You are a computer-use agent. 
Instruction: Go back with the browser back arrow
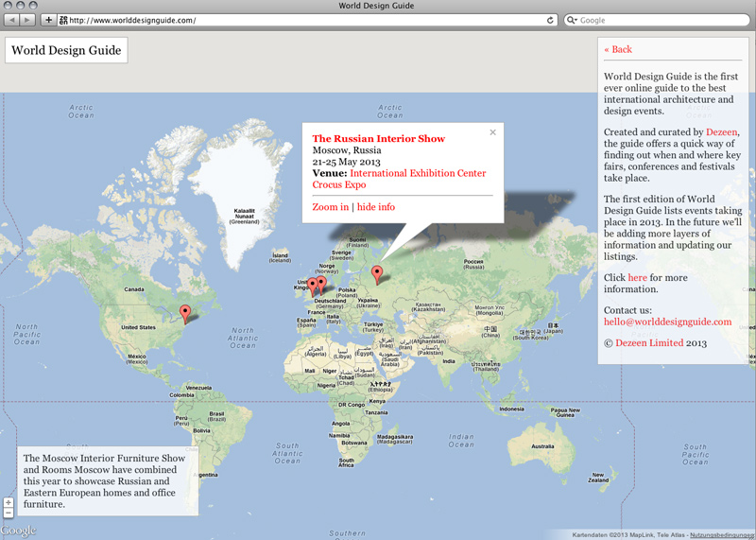(x=11, y=20)
